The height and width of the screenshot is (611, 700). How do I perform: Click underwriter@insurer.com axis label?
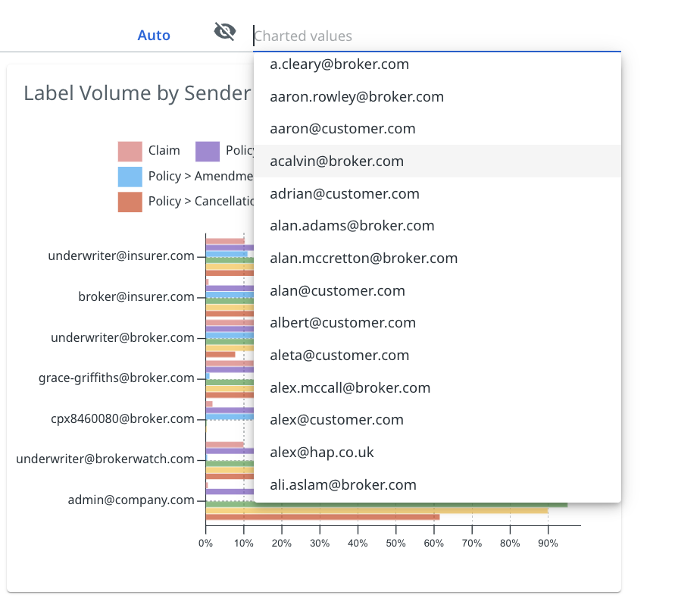tap(121, 256)
